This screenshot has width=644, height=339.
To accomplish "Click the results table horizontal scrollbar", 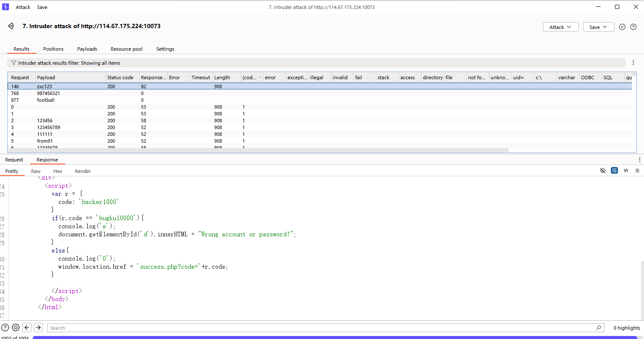I will coord(256,150).
